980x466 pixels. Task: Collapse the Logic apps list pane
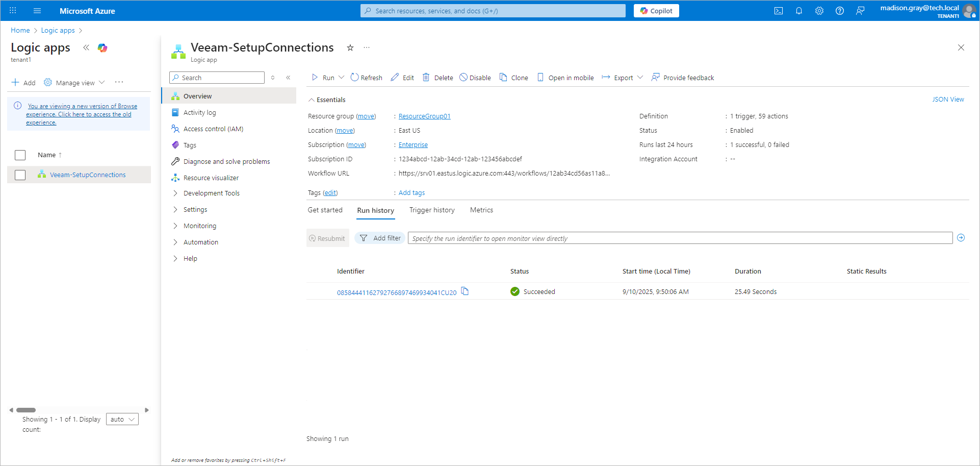click(86, 47)
